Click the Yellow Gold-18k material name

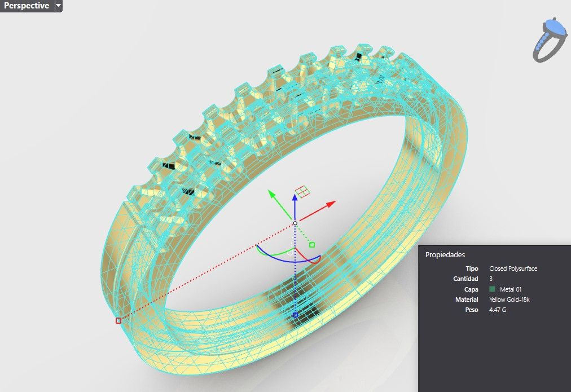[x=509, y=299]
